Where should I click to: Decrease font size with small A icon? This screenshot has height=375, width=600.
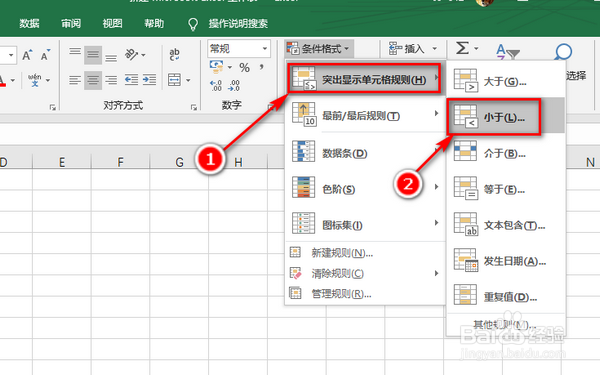45,55
